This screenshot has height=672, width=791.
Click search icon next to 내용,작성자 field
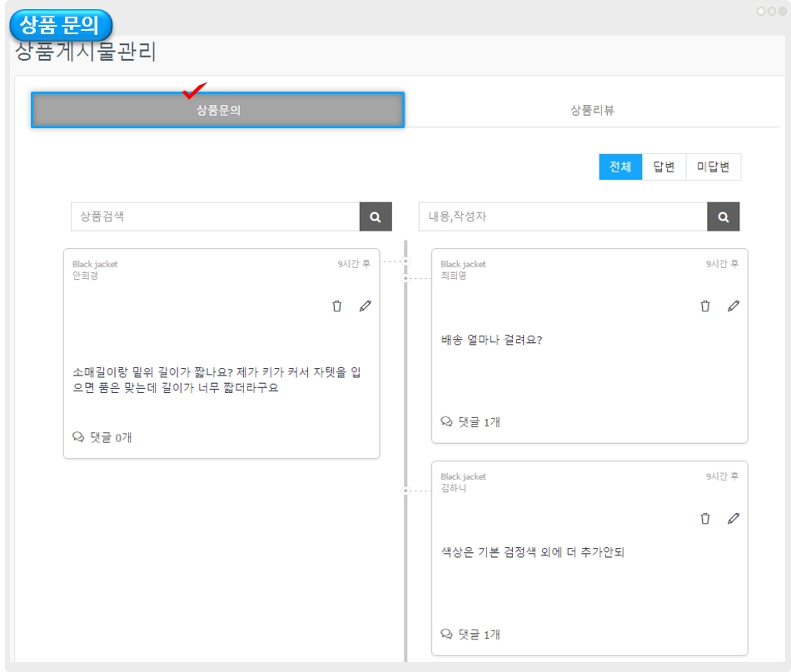(x=723, y=217)
